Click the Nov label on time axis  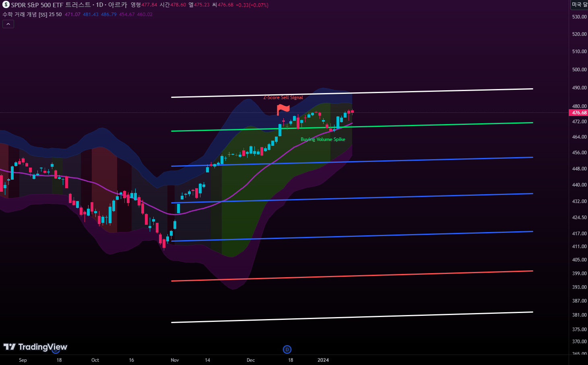pos(175,360)
